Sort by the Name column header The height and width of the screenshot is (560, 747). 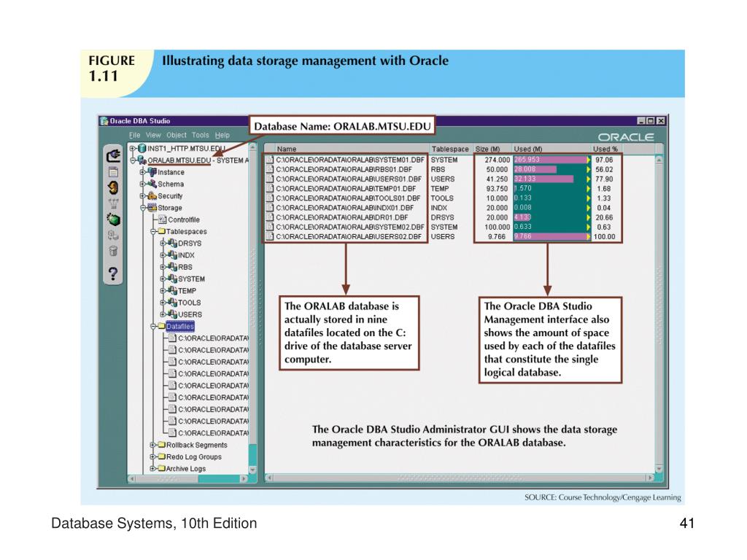pos(347,149)
